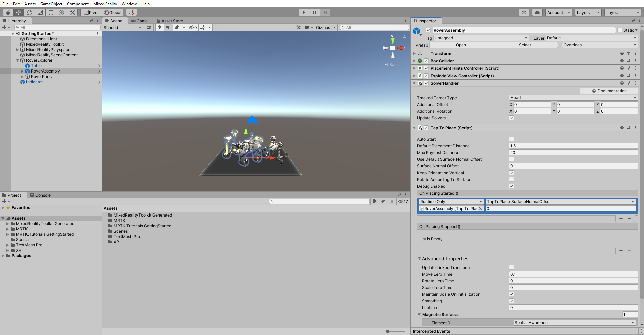Viewport: 644px width, 335px height.
Task: Toggle the Pivot handle position button
Action: pos(91,12)
